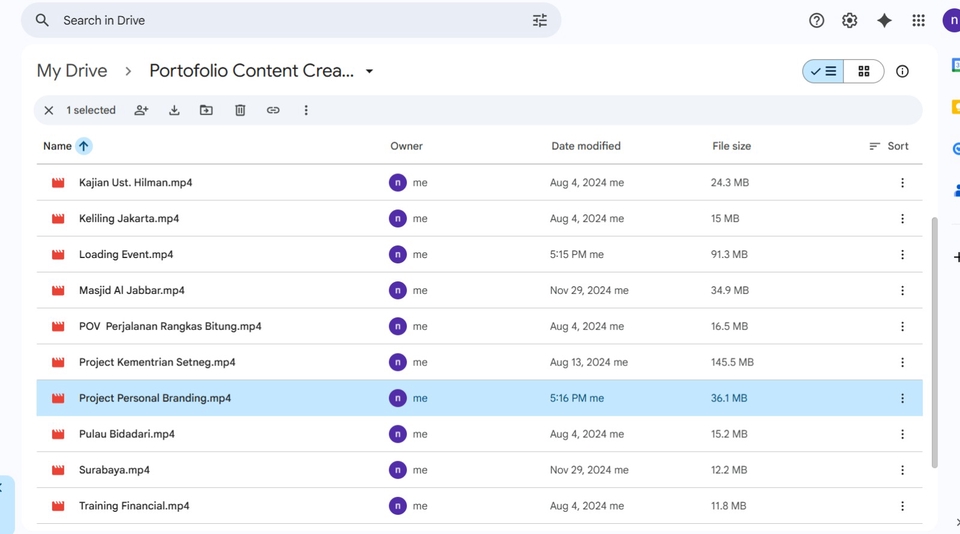The height and width of the screenshot is (534, 960).
Task: Click the share (add person) icon
Action: click(x=141, y=110)
